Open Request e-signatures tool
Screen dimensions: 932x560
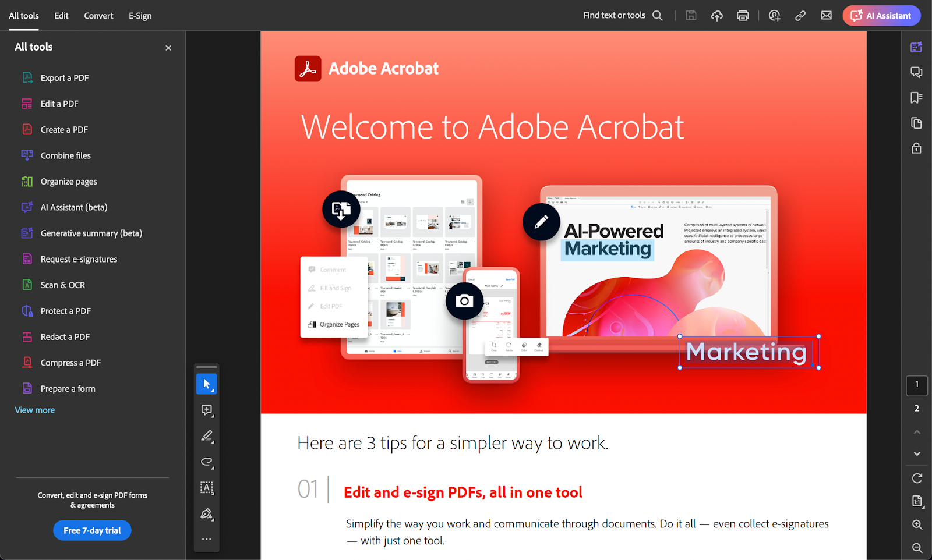click(x=69, y=259)
